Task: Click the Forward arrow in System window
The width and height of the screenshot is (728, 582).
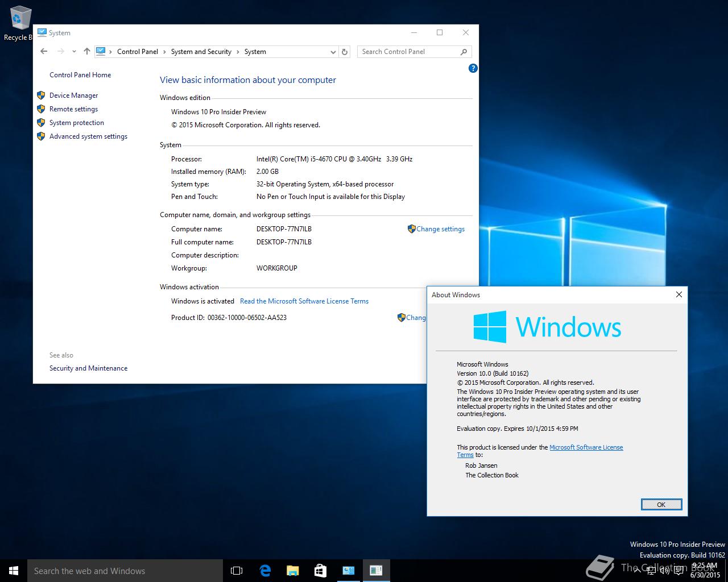Action: [61, 51]
